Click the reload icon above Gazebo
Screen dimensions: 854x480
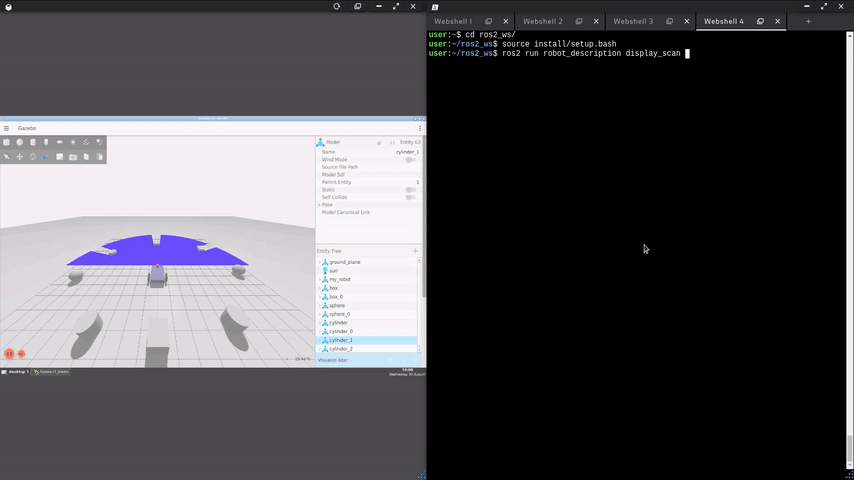(x=337, y=7)
